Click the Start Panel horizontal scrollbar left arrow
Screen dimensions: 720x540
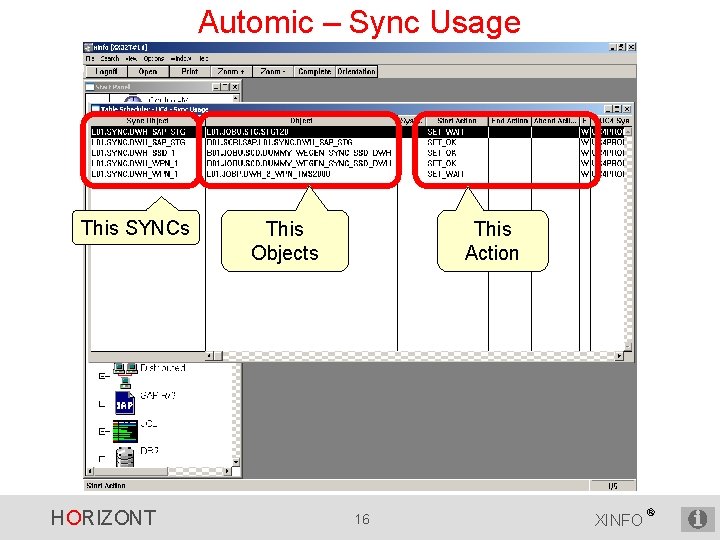(x=90, y=471)
